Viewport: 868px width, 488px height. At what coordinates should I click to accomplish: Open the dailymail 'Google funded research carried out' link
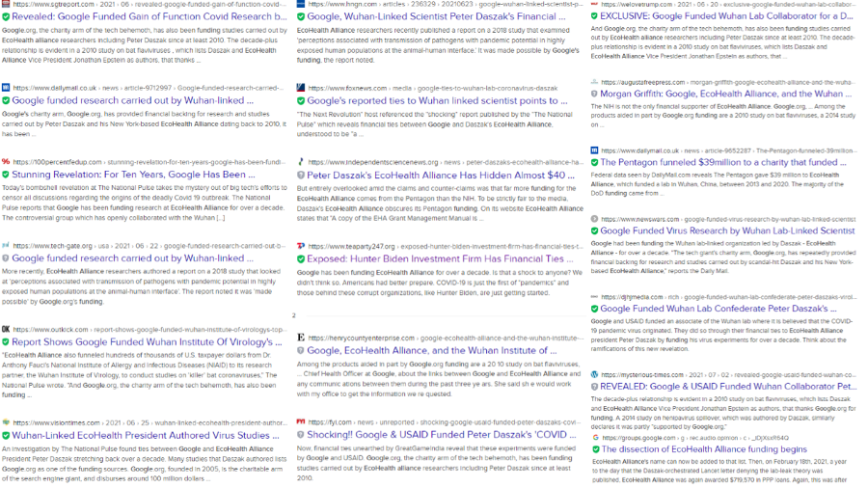click(x=133, y=100)
